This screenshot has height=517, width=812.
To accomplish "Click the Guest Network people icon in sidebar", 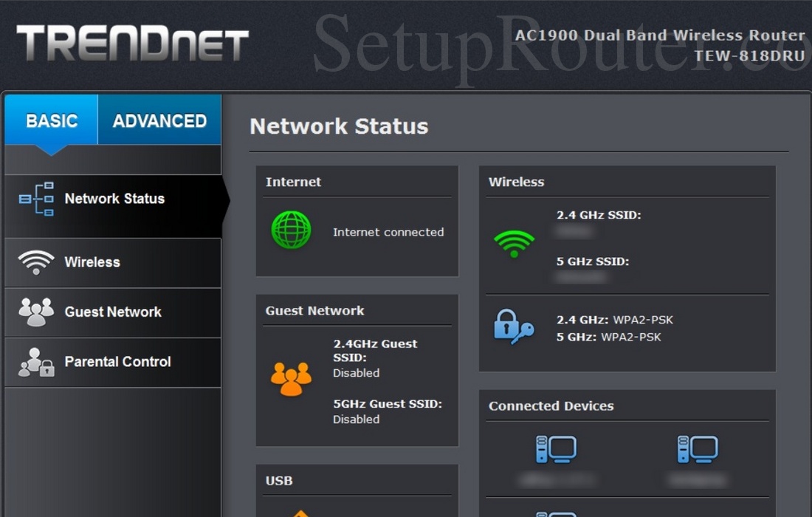I will (x=36, y=312).
